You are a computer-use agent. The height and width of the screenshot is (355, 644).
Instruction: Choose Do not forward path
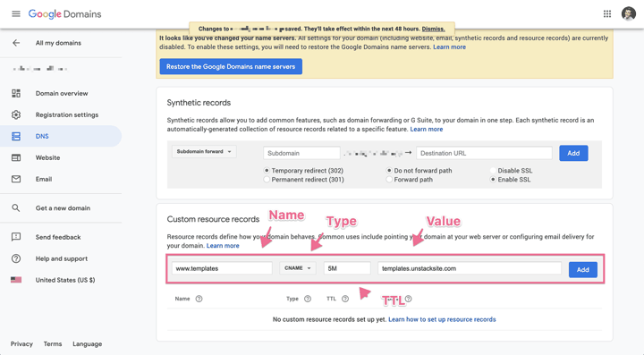tap(389, 170)
